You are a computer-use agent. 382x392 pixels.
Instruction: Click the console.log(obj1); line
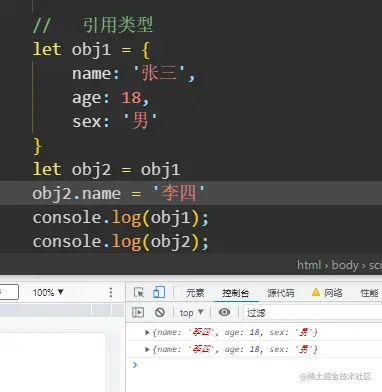pos(121,218)
